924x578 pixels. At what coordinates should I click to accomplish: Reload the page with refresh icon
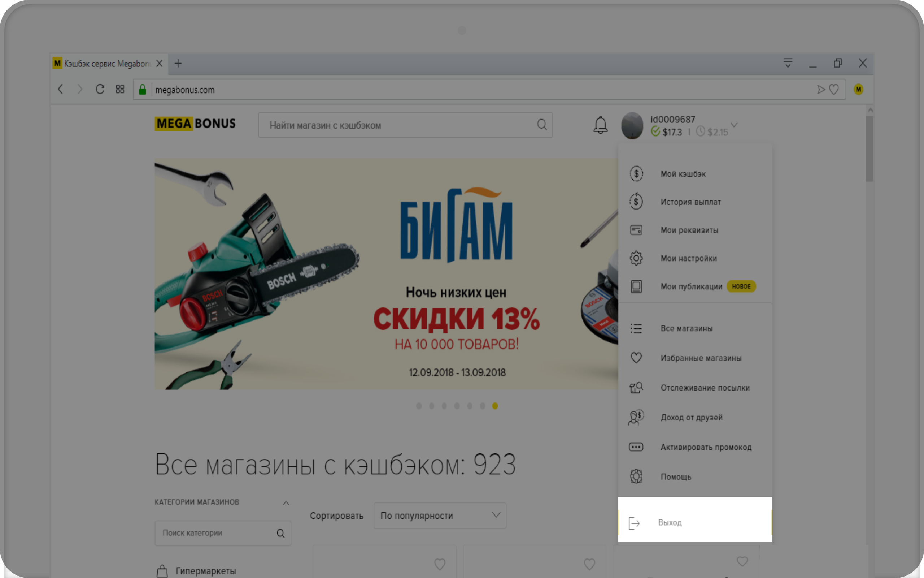click(100, 90)
